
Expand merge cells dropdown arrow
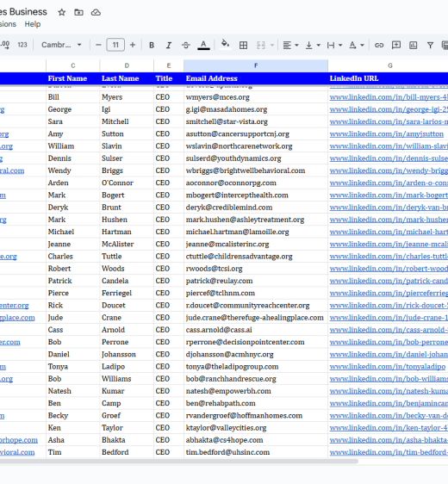(x=272, y=46)
